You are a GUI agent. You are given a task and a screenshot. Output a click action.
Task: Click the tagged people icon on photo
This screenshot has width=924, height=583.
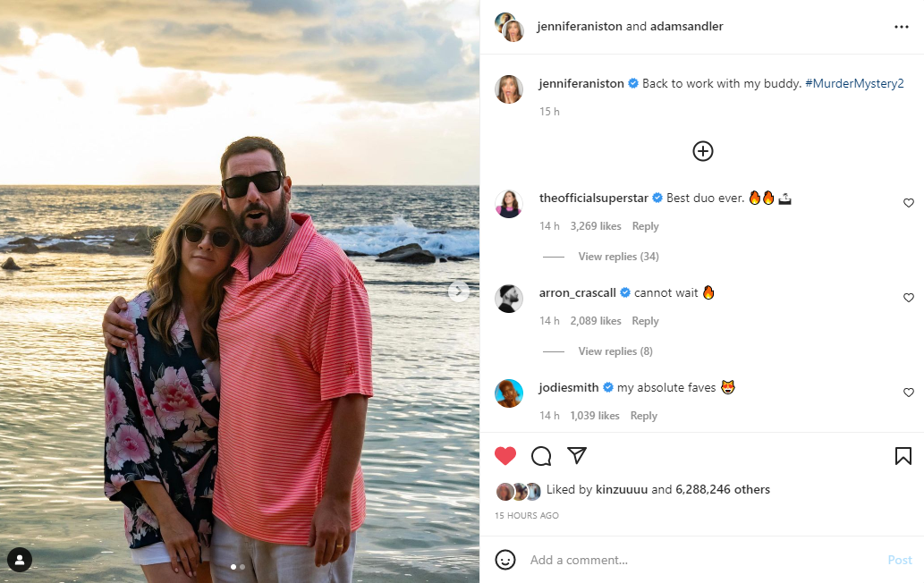20,560
